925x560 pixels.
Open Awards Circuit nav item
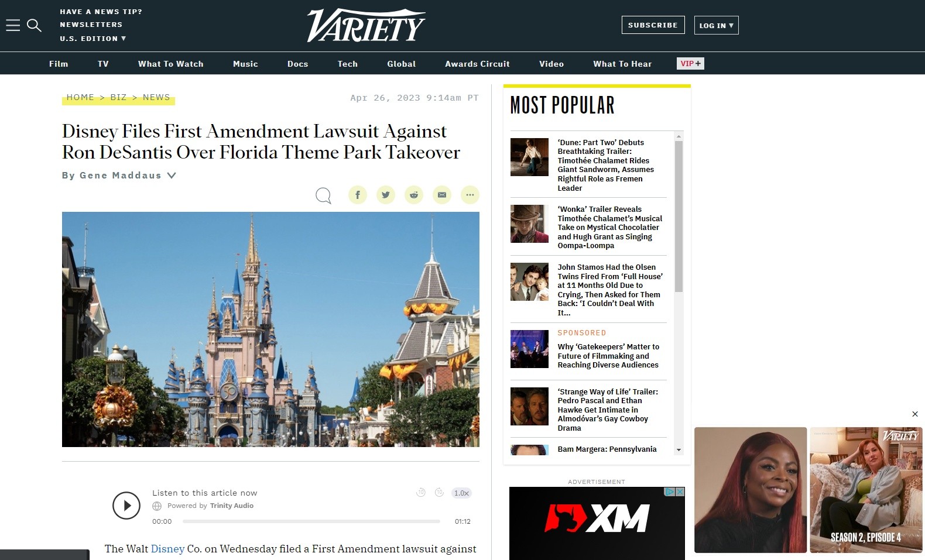(477, 64)
